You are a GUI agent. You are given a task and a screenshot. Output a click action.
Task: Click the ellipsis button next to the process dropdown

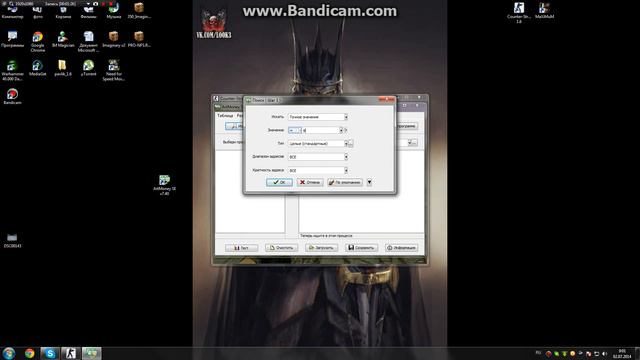click(415, 142)
